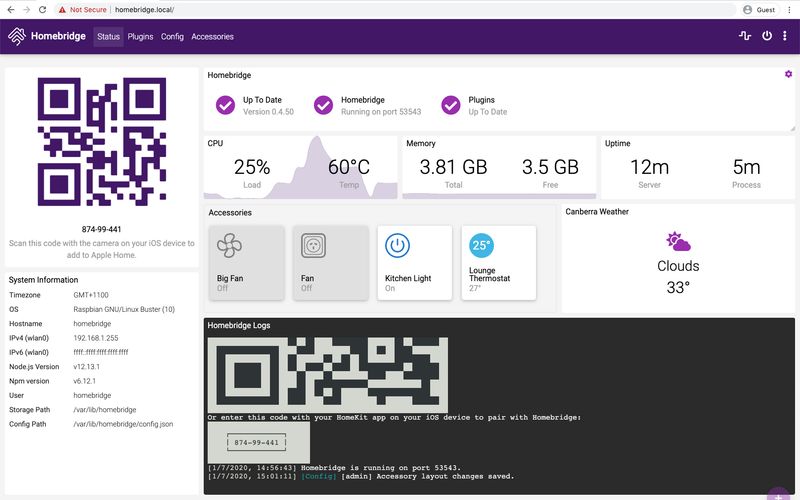
Task: Click the Fan outlet socket icon
Action: (x=313, y=245)
